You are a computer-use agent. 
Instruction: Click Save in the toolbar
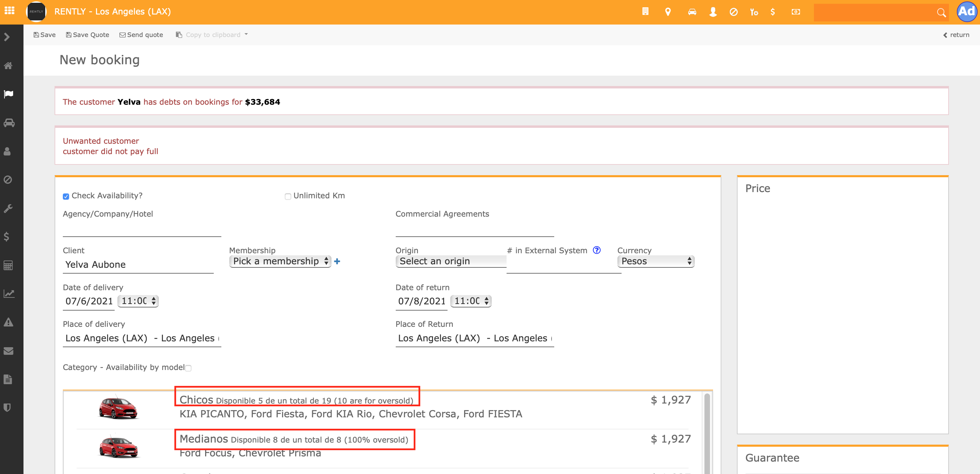(x=45, y=35)
